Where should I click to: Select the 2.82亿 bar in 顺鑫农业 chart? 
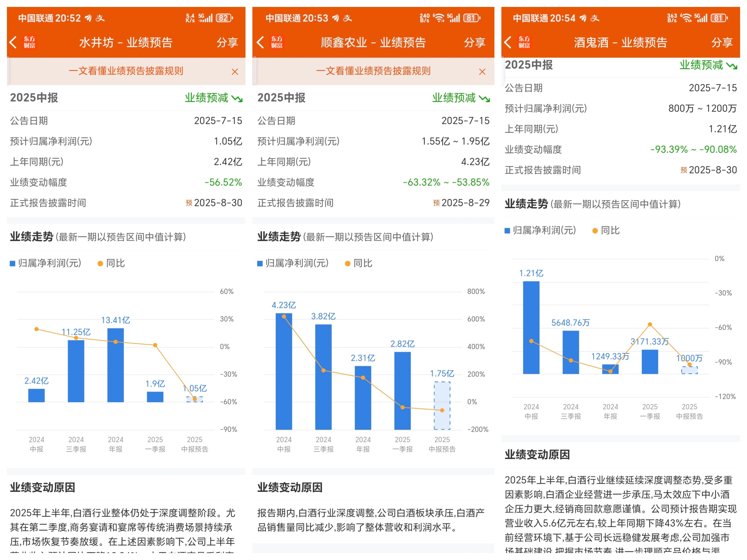(403, 391)
